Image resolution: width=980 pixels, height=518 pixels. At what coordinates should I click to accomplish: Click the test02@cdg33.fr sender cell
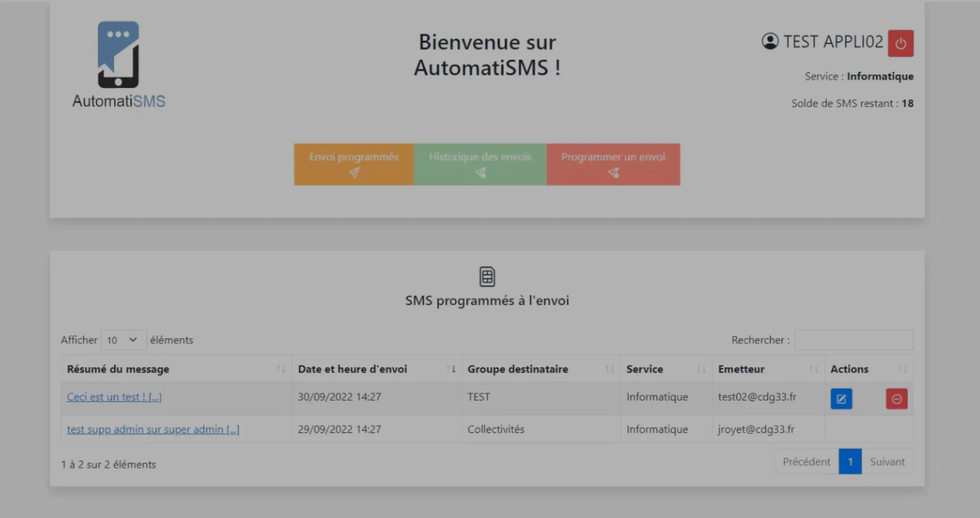click(x=757, y=397)
